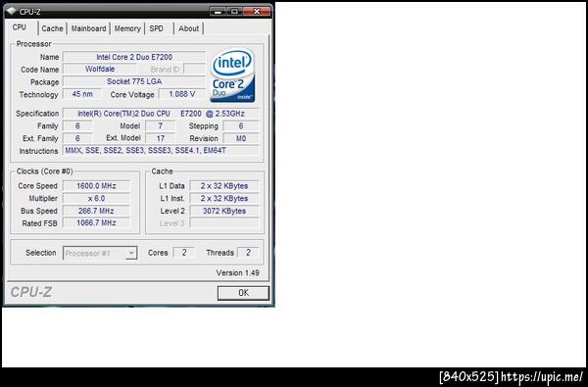588x387 pixels.
Task: Click the empty Brand ID field
Action: click(x=195, y=69)
